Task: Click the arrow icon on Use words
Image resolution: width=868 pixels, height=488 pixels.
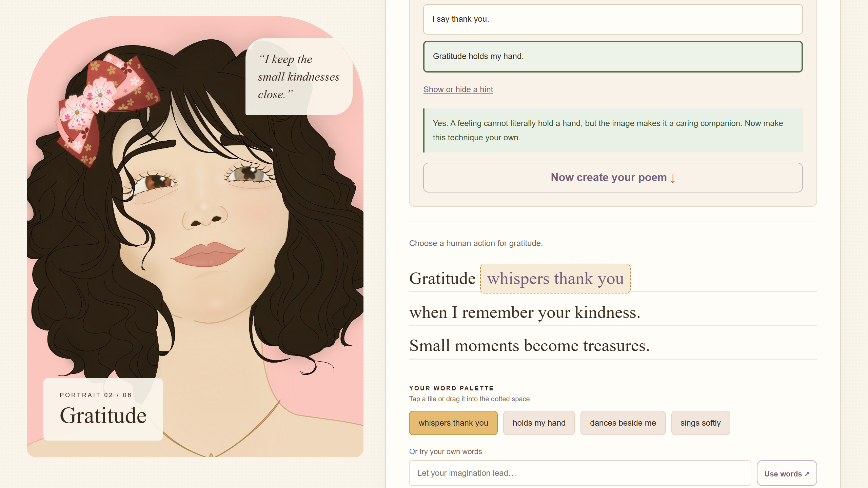Action: (x=807, y=474)
